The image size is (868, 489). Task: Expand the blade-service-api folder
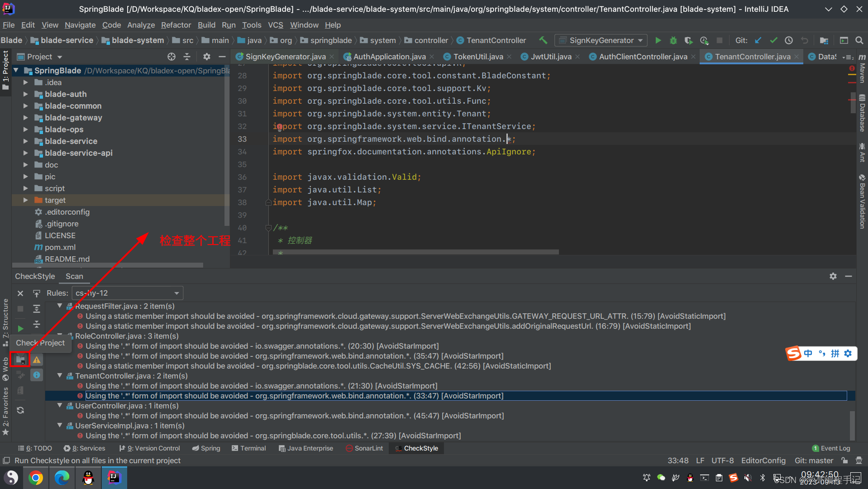pyautogui.click(x=26, y=153)
